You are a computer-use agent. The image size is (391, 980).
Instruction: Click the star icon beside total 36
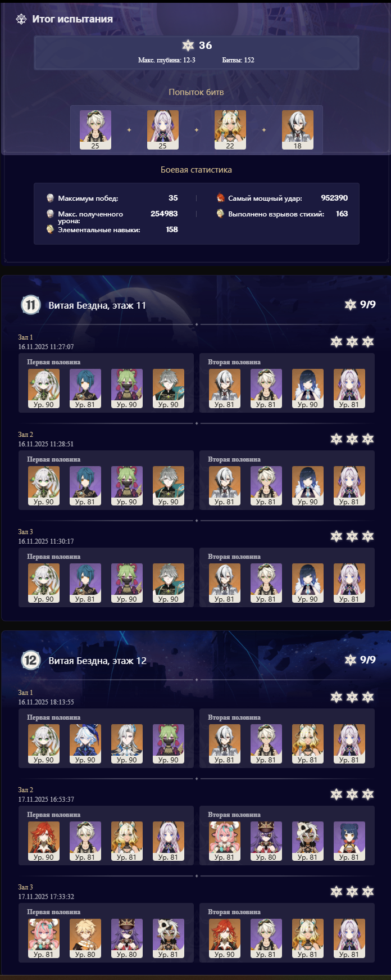pos(188,46)
